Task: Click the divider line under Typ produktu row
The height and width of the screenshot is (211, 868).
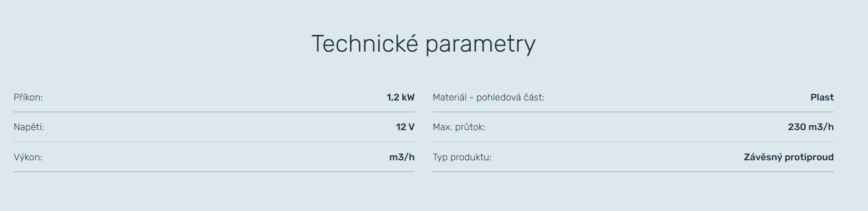Action: 633,172
